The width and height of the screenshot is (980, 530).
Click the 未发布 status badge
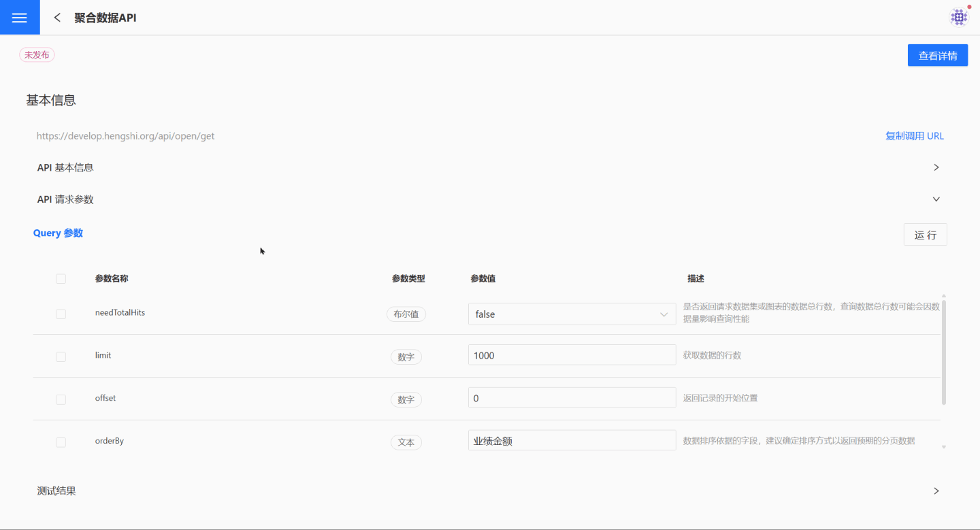click(x=37, y=55)
